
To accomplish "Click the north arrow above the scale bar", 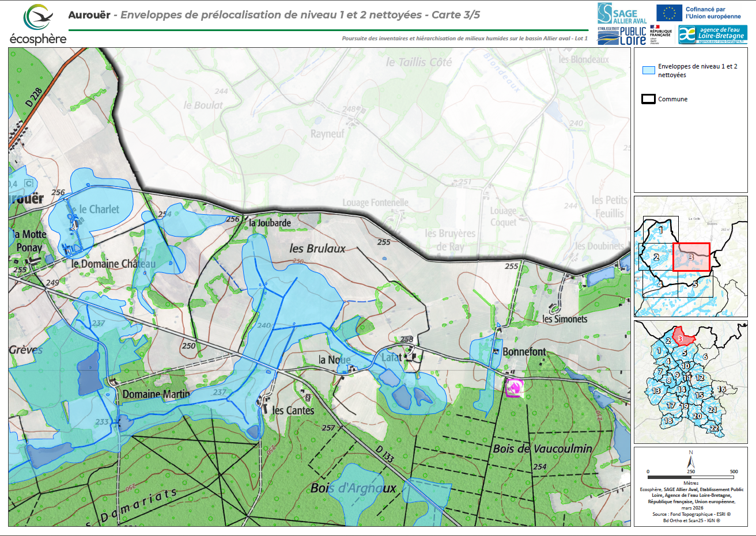I will (x=691, y=461).
